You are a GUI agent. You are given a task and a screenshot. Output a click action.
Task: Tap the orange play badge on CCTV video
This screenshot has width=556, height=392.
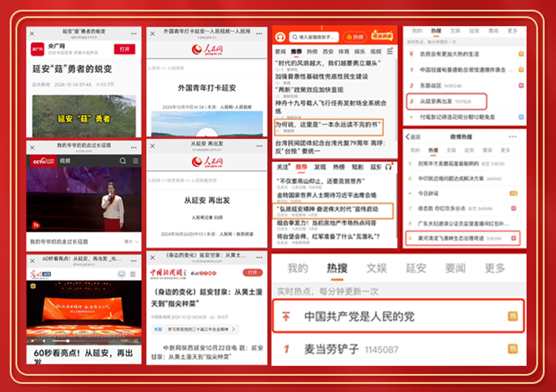tap(36, 225)
